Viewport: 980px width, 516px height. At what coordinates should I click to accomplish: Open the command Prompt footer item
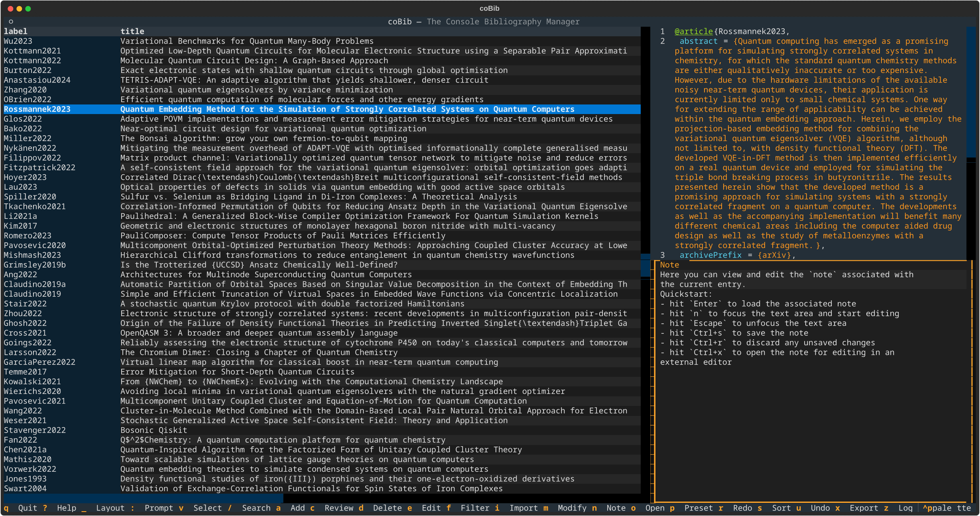coord(159,508)
